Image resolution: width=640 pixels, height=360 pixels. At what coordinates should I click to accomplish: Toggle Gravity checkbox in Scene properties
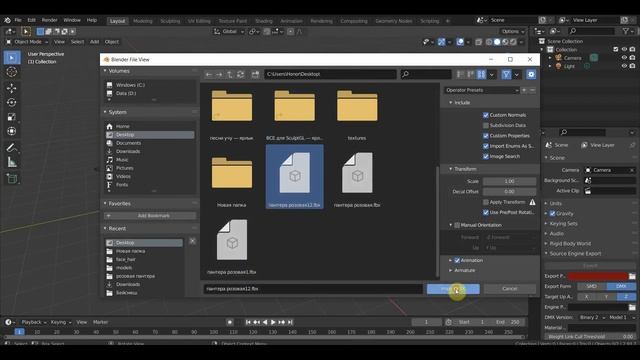pyautogui.click(x=552, y=213)
